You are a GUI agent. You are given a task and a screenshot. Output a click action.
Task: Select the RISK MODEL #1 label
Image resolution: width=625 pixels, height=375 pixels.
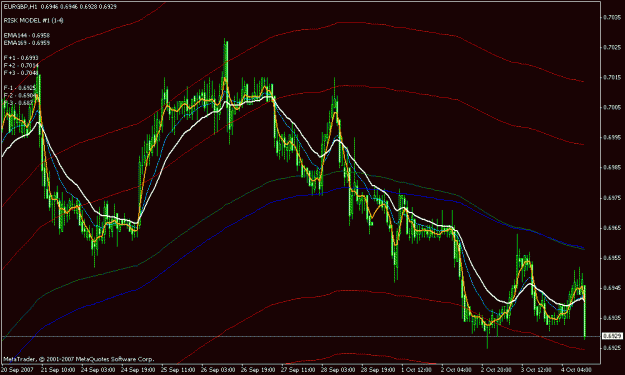point(33,20)
